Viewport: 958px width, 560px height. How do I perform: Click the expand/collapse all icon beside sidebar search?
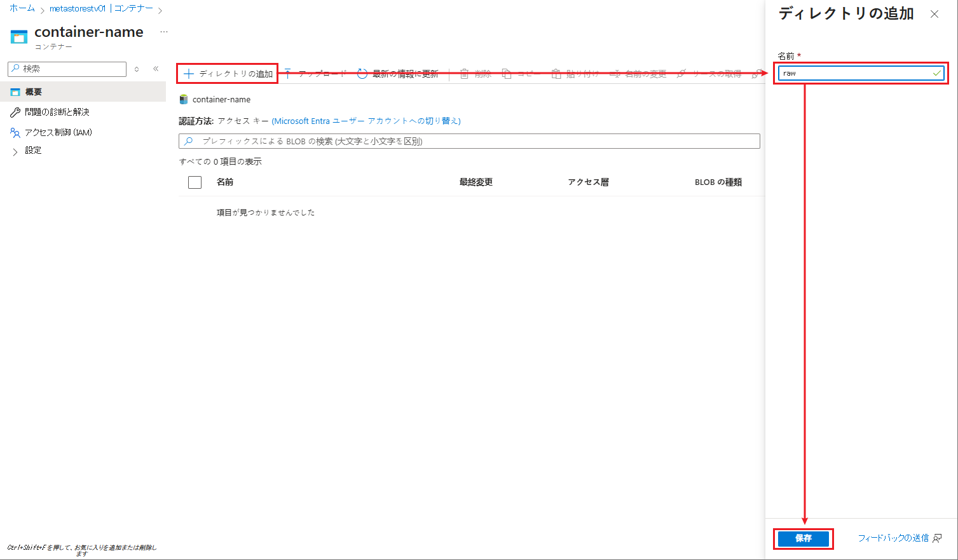coord(137,69)
